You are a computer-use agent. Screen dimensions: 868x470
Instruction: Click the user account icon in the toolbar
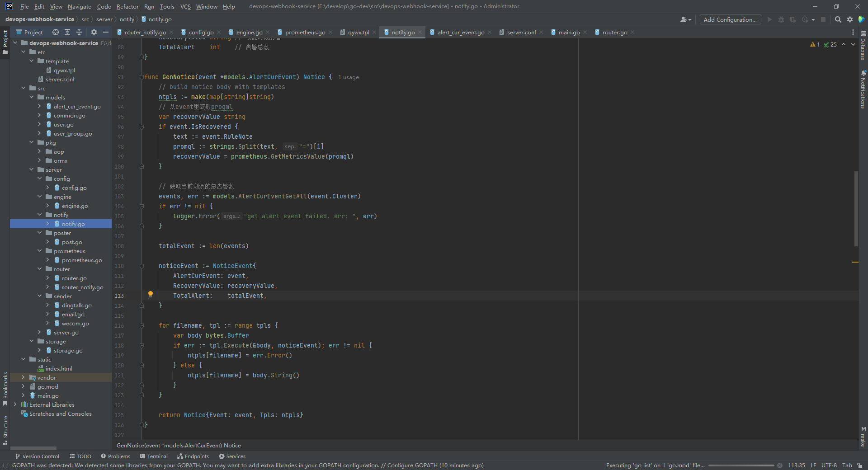coord(685,19)
